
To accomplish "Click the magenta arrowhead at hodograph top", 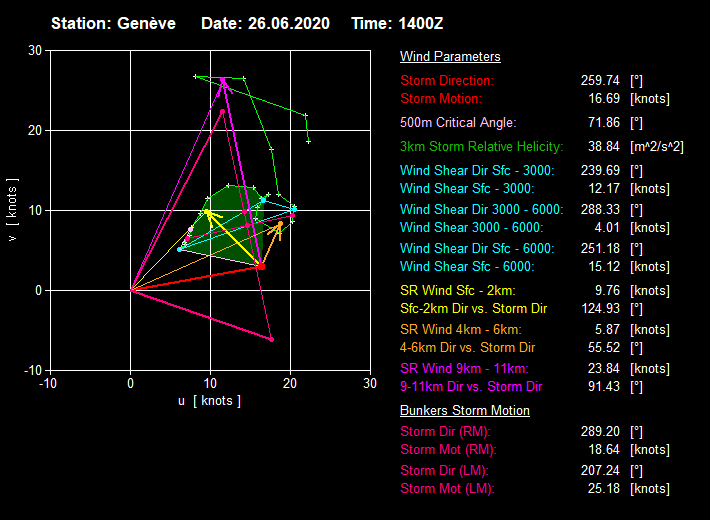I will point(223,82).
